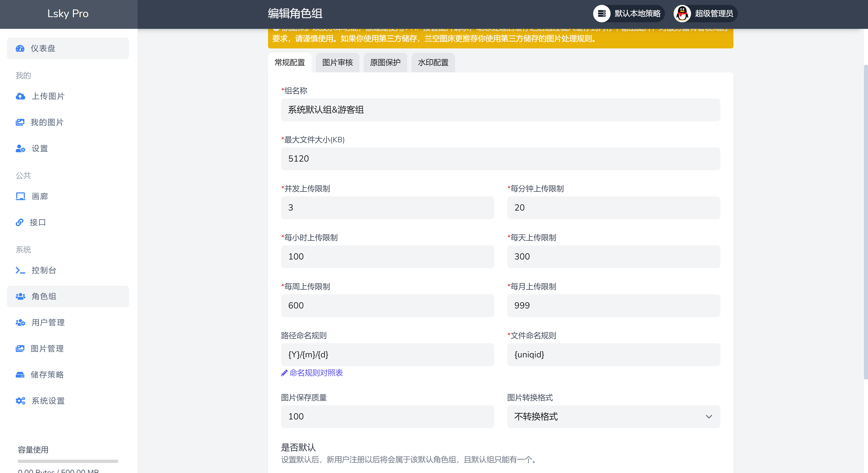
Task: Switch to the 原图保护 tab
Action: pyautogui.click(x=385, y=62)
